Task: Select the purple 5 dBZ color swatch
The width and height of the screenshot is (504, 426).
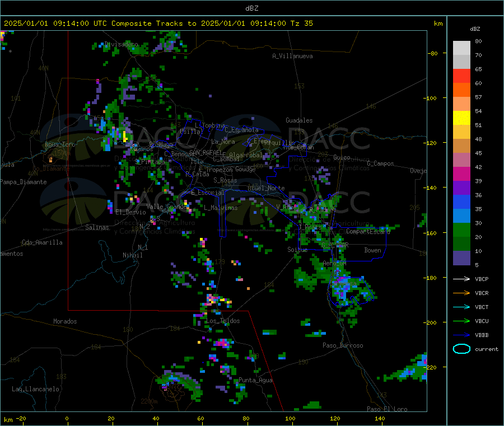Action: (x=461, y=258)
